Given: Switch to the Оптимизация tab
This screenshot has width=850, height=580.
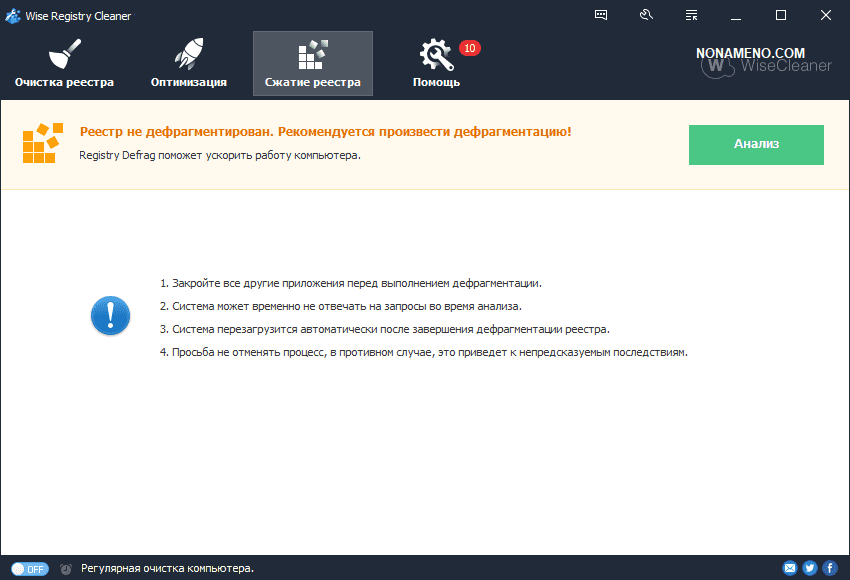Looking at the screenshot, I should click(189, 63).
